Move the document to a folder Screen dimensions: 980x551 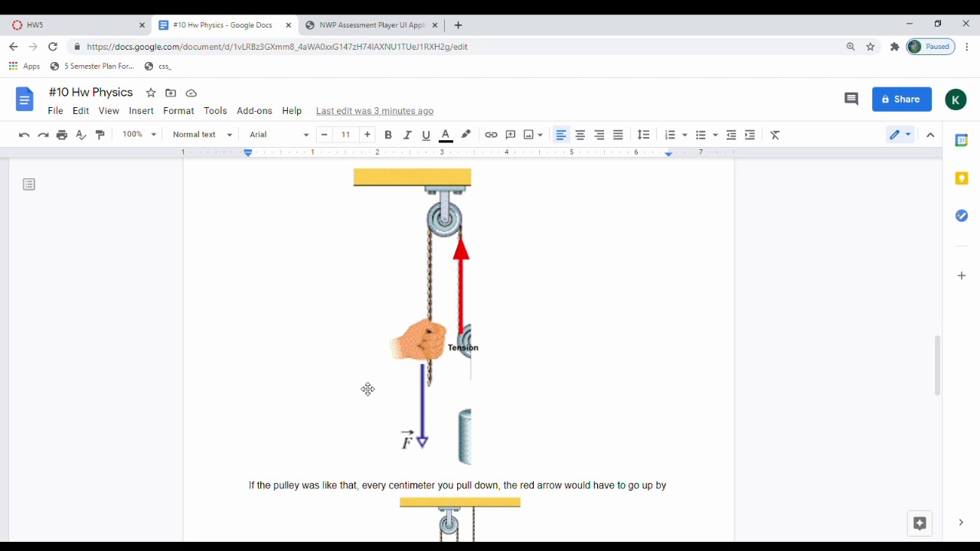click(171, 93)
